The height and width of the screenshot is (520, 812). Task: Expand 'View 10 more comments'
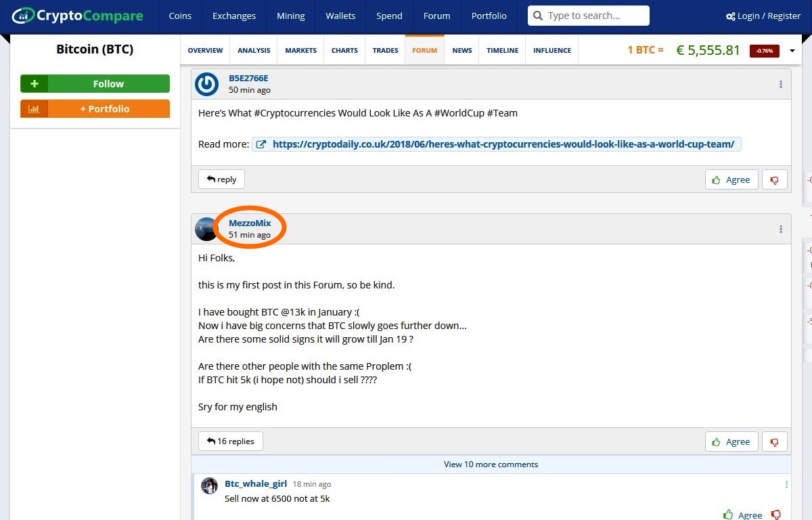pos(491,464)
